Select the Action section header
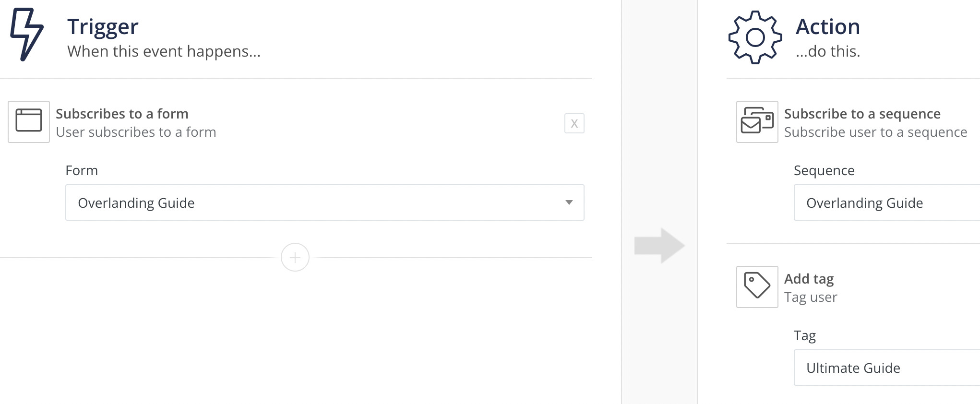The width and height of the screenshot is (980, 404). (x=828, y=27)
